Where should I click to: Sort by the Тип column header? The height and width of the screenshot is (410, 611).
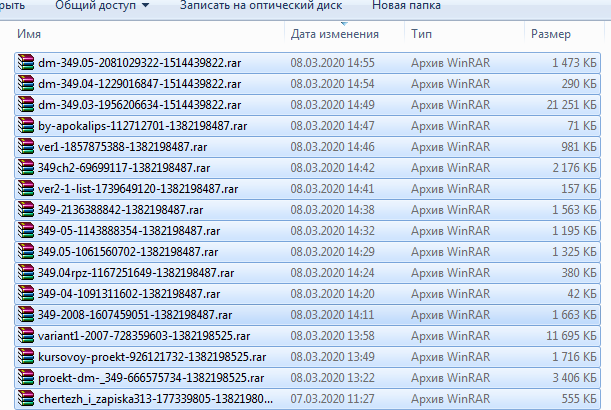(421, 34)
